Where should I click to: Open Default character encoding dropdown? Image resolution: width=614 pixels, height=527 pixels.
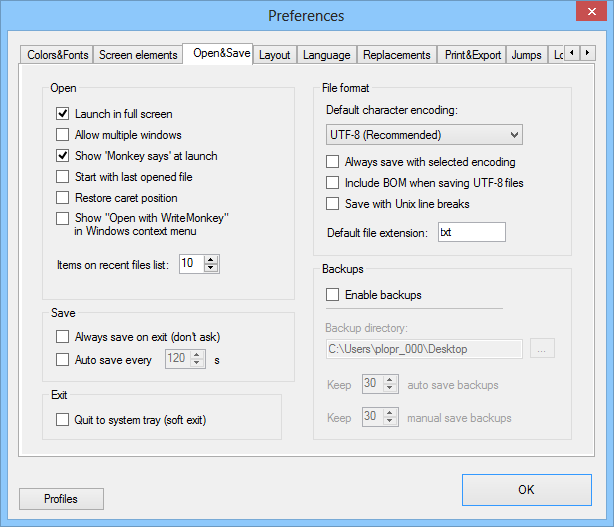424,134
